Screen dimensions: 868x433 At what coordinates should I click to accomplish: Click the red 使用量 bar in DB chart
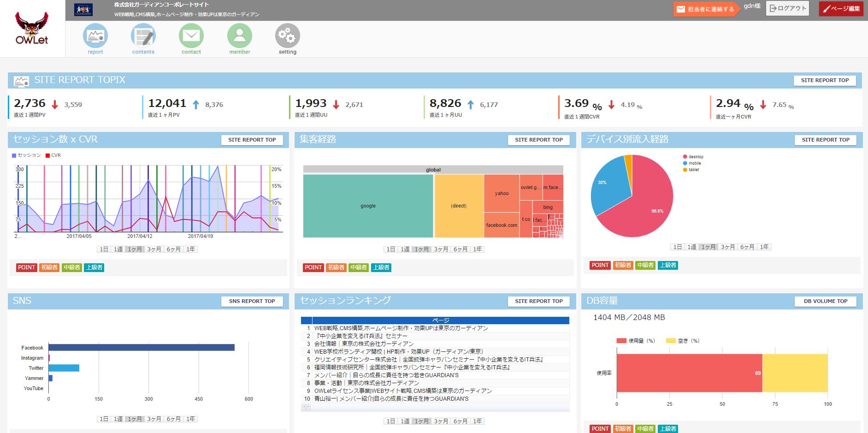click(689, 373)
